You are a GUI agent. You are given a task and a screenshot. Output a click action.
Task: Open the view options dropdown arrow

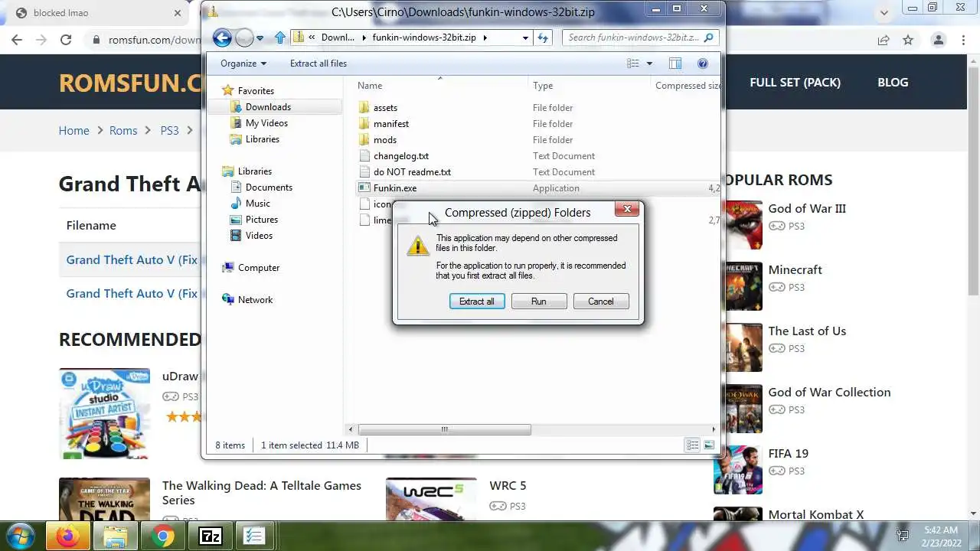pyautogui.click(x=649, y=64)
